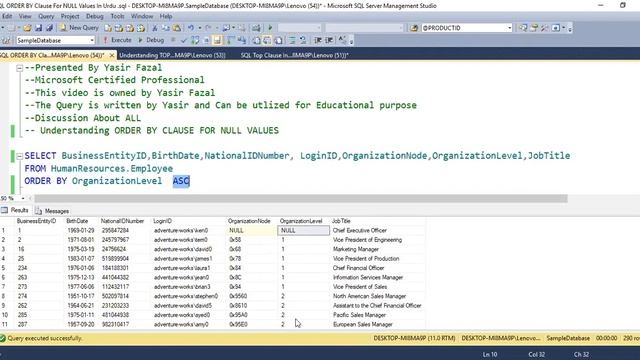Switch output to Results to Text
This screenshot has width=640, height=360.
256,40
